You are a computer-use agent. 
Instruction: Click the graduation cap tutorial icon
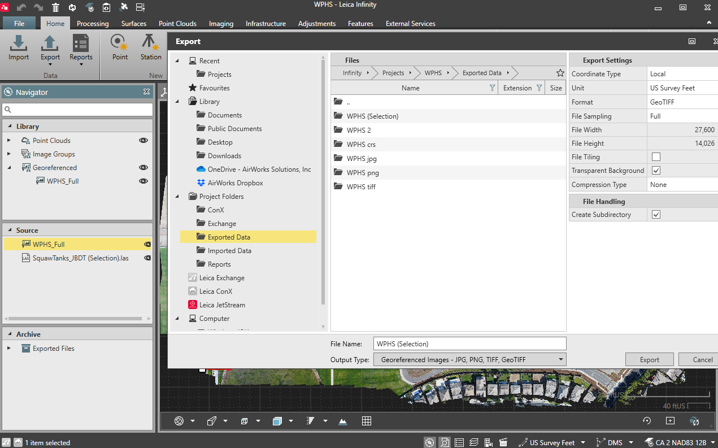pos(90,7)
